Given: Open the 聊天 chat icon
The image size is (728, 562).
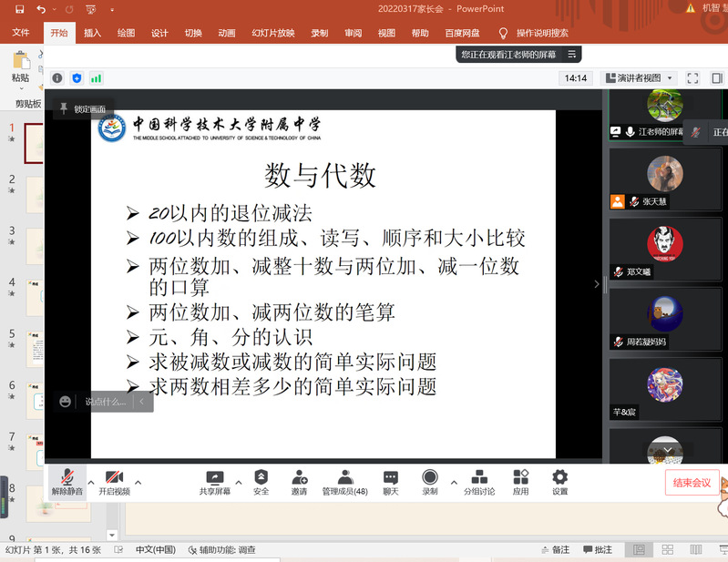Looking at the screenshot, I should (390, 482).
